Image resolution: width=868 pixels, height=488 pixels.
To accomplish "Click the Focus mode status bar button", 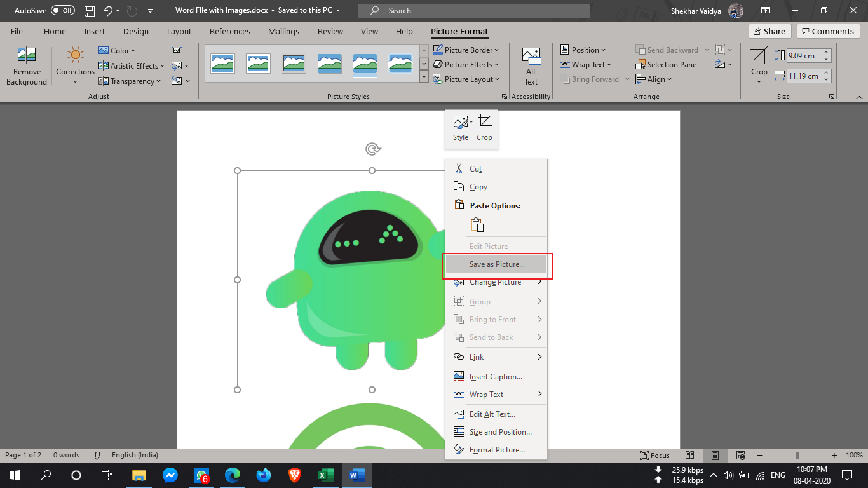I will (655, 456).
